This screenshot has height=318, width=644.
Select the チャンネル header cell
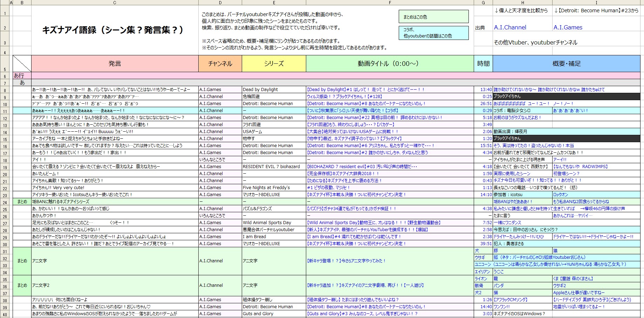pyautogui.click(x=220, y=63)
